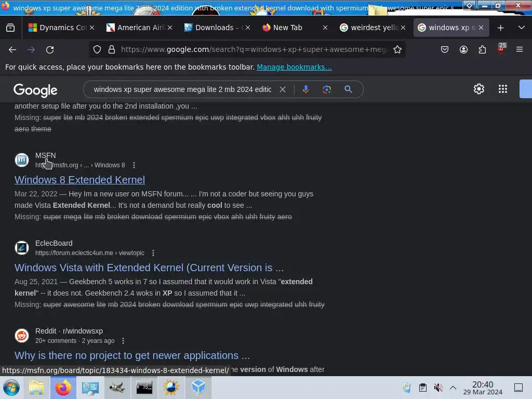Image resolution: width=532 pixels, height=399 pixels.
Task: Reload the current page
Action: point(50,49)
